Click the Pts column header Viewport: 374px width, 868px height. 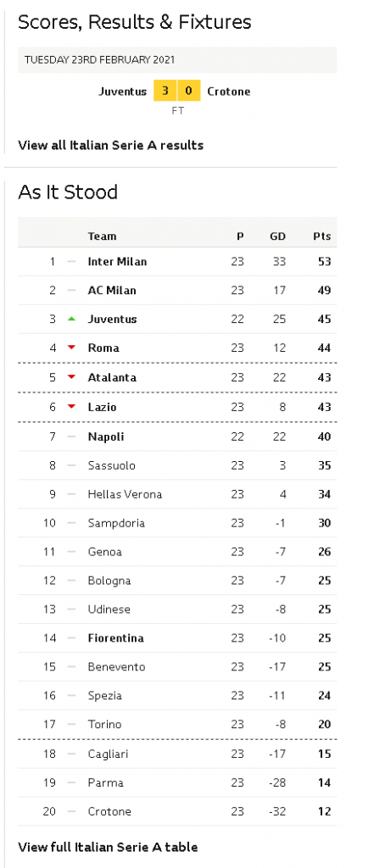click(x=322, y=236)
